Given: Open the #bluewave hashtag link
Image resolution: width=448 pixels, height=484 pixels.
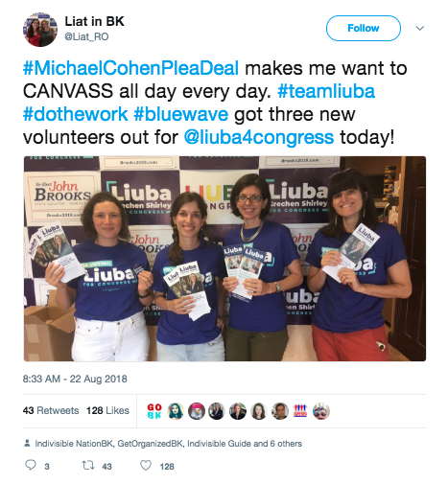Looking at the screenshot, I should (x=181, y=114).
